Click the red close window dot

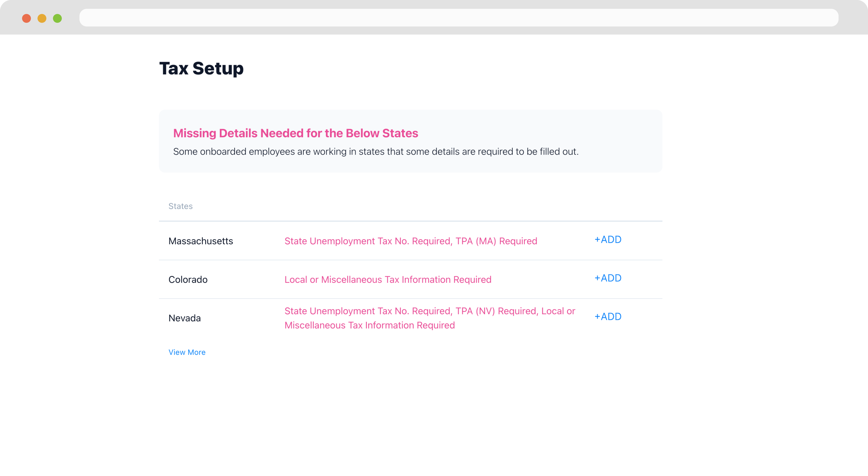pos(26,18)
